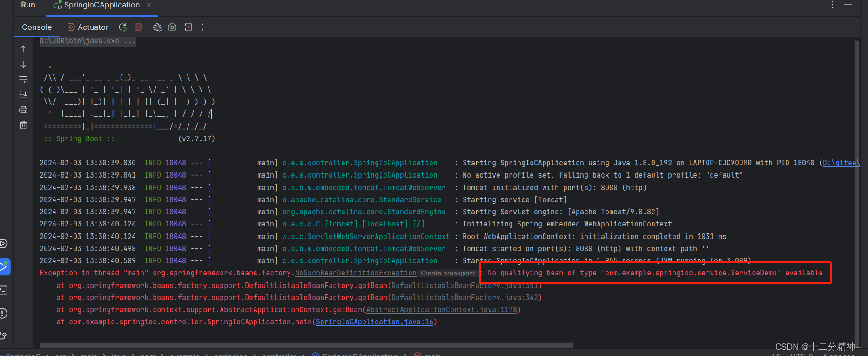
Task: Click 'Exception in thread "main"' text
Action: pos(94,273)
